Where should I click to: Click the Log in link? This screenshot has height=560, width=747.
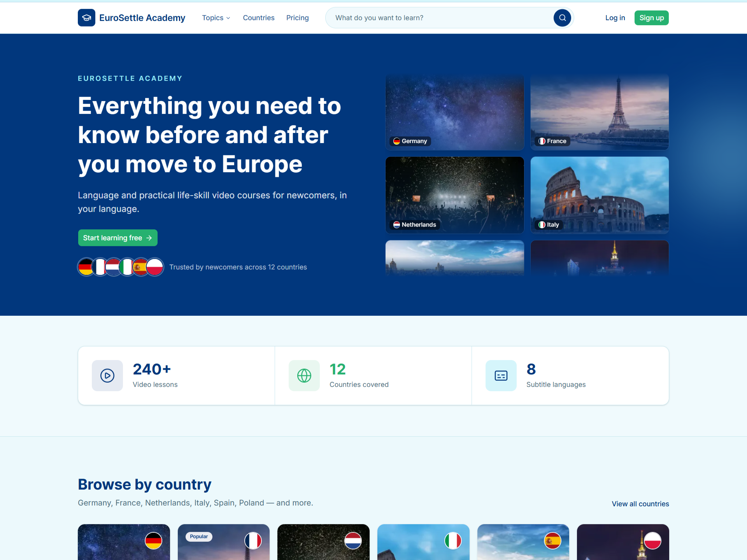[615, 18]
